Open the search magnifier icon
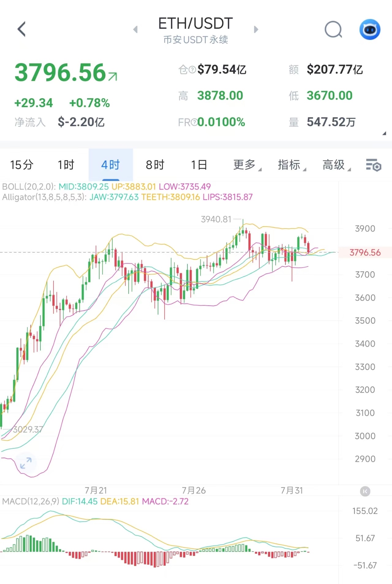The width and height of the screenshot is (392, 584). (x=333, y=29)
